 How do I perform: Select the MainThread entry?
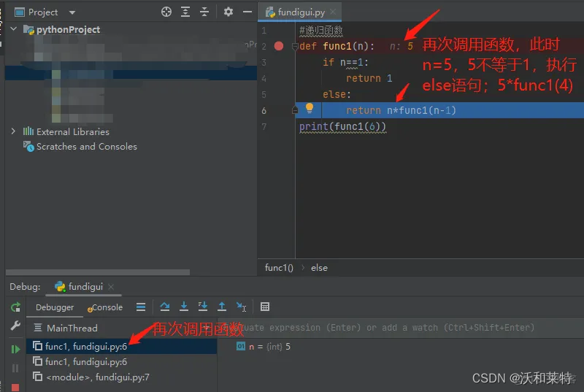coord(72,328)
